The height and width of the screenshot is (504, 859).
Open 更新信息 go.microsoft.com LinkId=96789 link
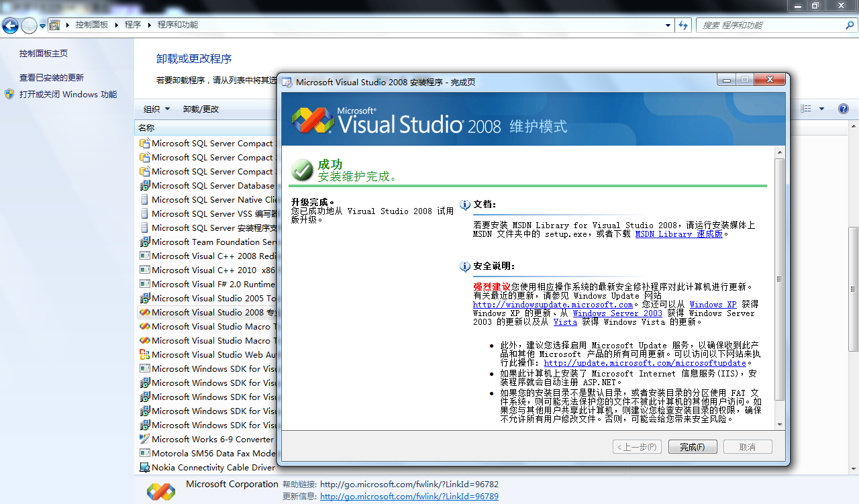[409, 497]
